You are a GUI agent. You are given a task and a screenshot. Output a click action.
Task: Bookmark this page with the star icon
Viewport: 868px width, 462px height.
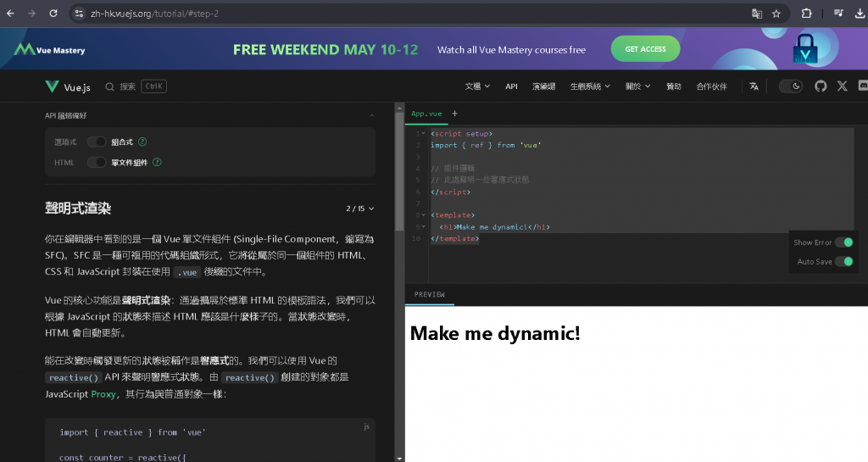pos(776,14)
